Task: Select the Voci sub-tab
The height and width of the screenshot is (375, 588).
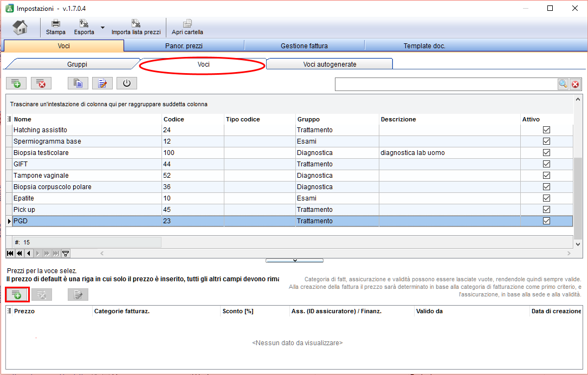Action: [203, 64]
